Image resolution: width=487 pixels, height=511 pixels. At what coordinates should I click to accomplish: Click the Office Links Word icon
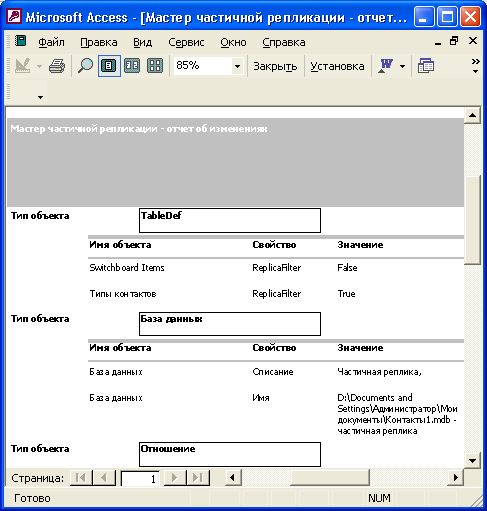click(386, 66)
